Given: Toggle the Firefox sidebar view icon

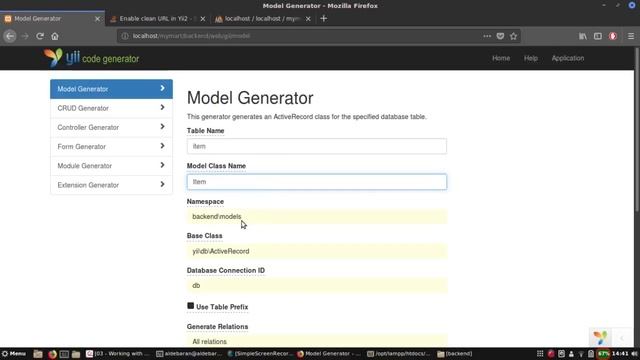Looking at the screenshot, I should (x=598, y=36).
